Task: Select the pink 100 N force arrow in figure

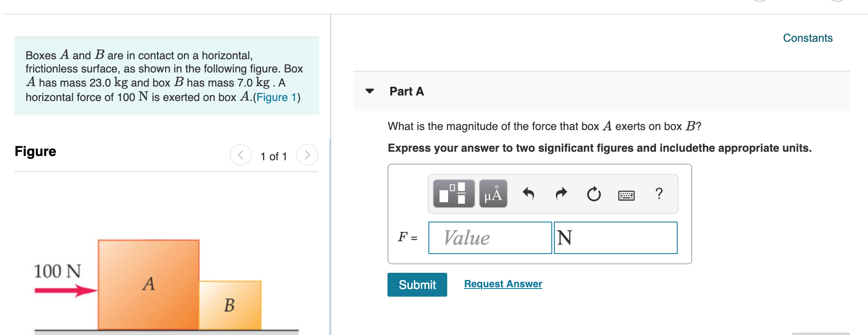Action: [x=65, y=290]
